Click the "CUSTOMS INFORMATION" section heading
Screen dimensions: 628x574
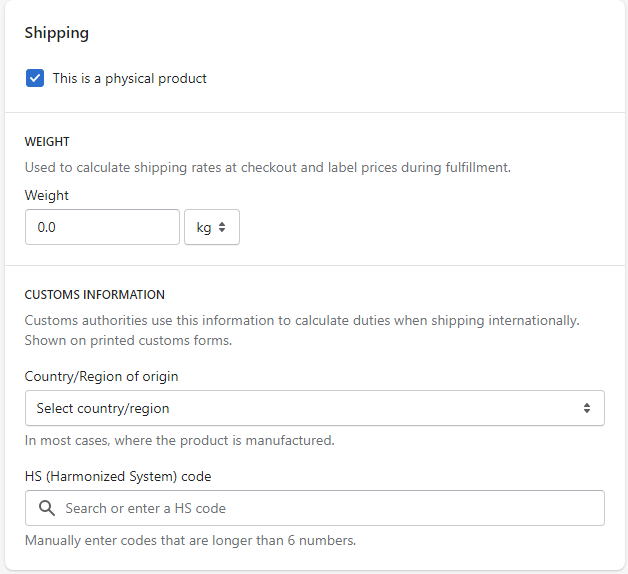pos(95,295)
